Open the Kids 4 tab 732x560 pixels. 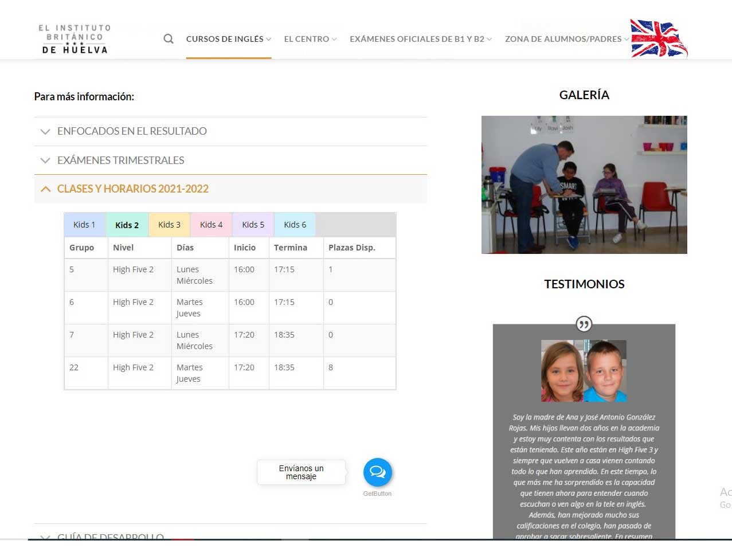tap(211, 225)
